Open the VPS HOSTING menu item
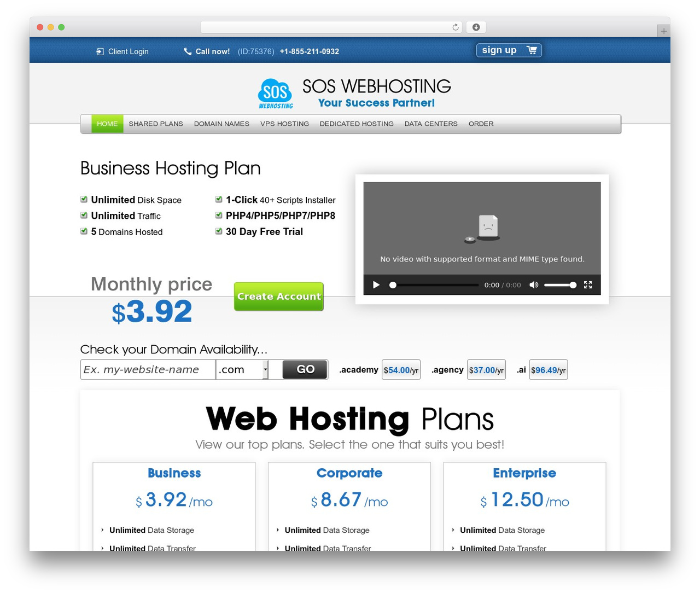700x593 pixels. pos(284,124)
